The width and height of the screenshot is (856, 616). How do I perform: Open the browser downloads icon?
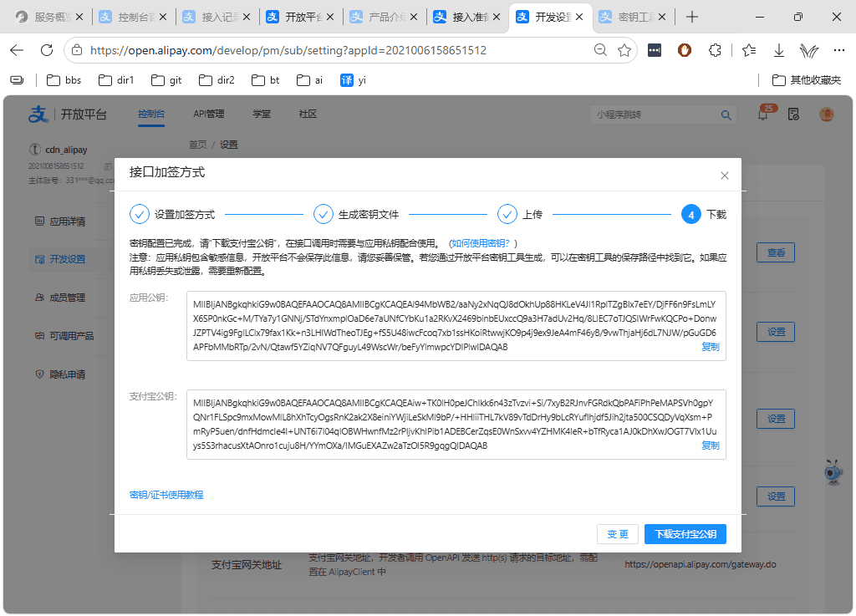pyautogui.click(x=779, y=50)
